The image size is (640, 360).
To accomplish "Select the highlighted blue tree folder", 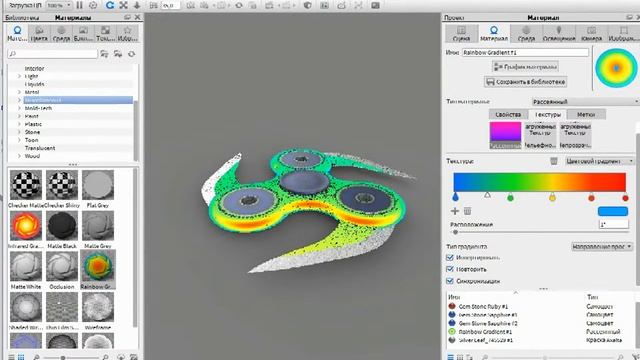I will tap(78, 100).
